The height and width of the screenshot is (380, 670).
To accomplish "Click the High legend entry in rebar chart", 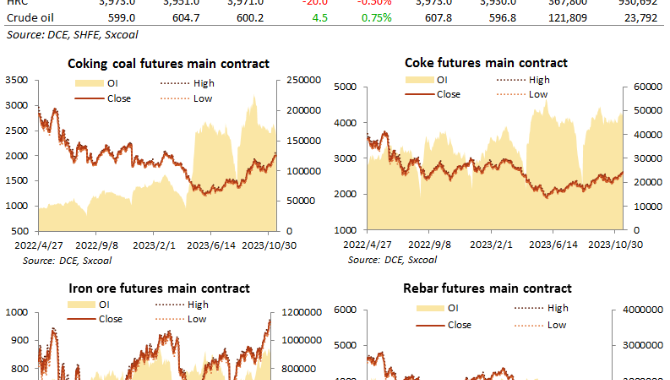I will (541, 308).
